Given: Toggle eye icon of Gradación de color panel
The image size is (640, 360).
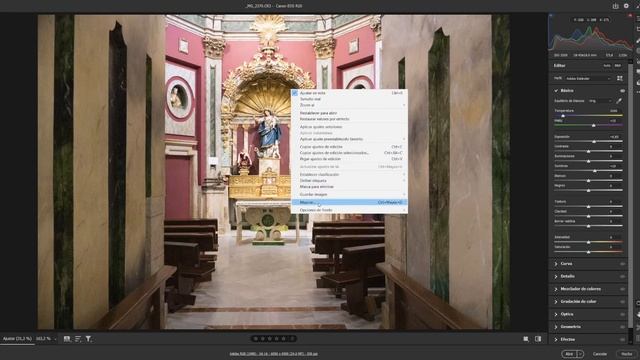Looking at the screenshot, I should click(622, 302).
